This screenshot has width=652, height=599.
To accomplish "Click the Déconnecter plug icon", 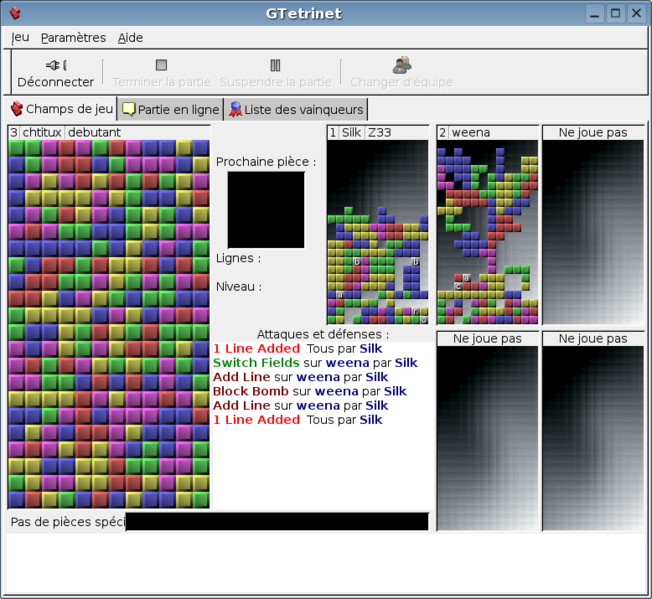I will coord(56,65).
